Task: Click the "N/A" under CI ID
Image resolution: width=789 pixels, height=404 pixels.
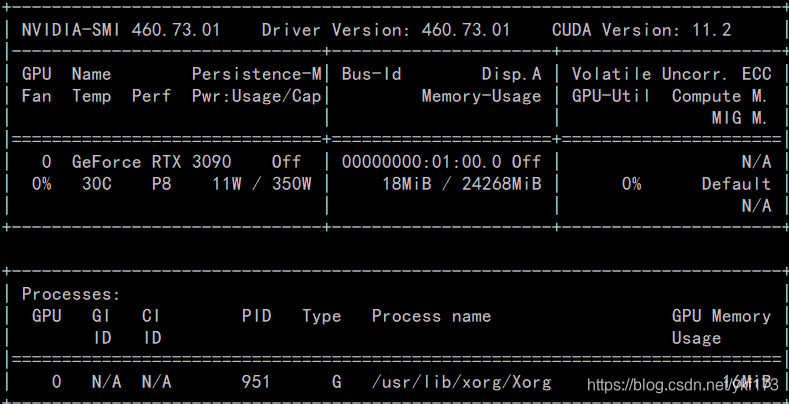Action: pos(156,381)
